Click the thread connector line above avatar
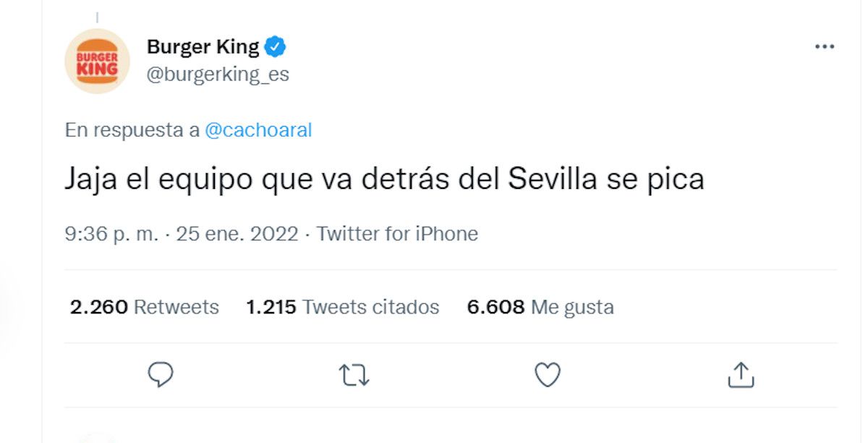 [97, 17]
